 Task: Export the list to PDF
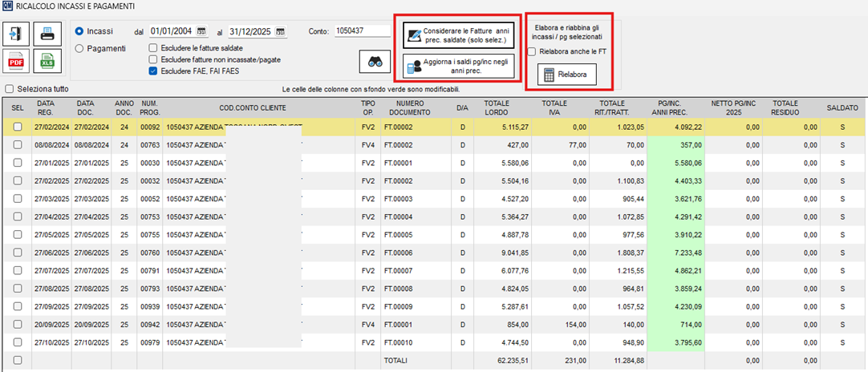click(x=17, y=61)
